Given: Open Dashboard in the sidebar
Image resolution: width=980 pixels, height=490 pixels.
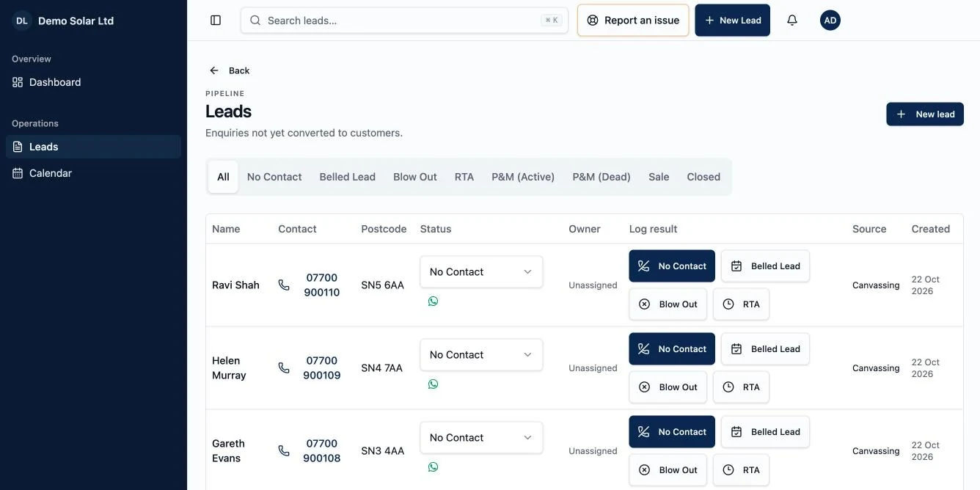Looking at the screenshot, I should (93, 82).
